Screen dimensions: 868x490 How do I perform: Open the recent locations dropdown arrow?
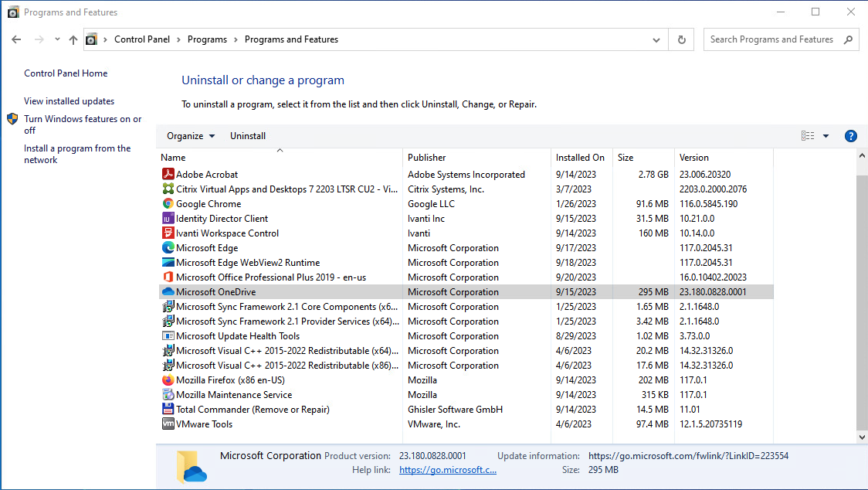(x=57, y=39)
